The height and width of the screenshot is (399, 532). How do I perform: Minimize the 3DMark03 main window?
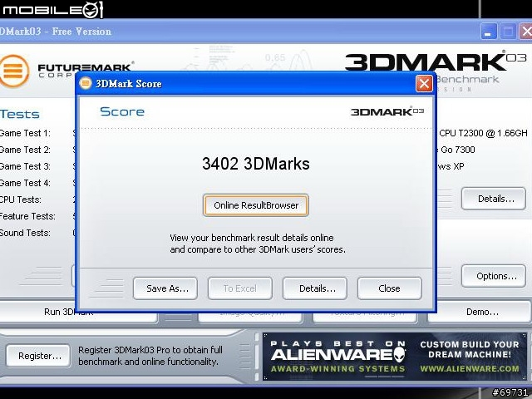pyautogui.click(x=489, y=32)
